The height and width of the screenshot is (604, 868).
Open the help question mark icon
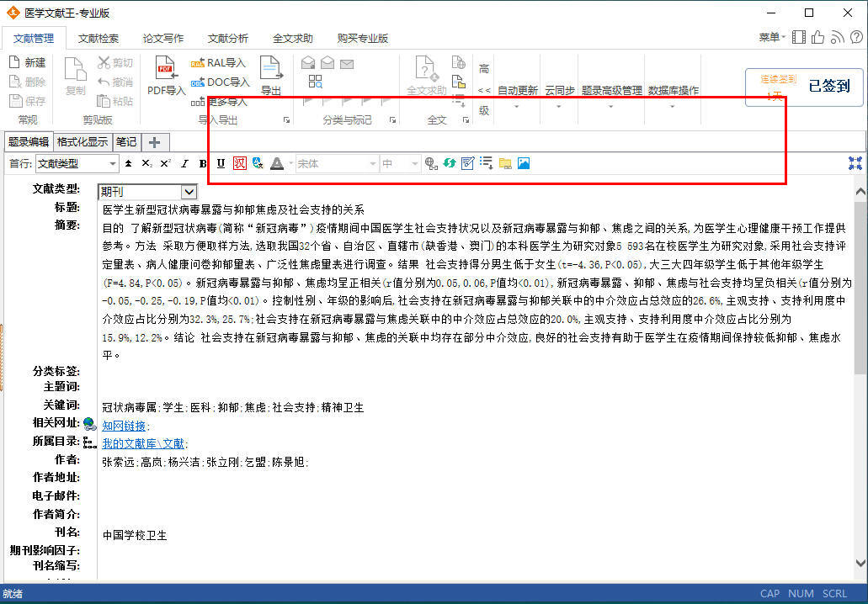tap(856, 38)
